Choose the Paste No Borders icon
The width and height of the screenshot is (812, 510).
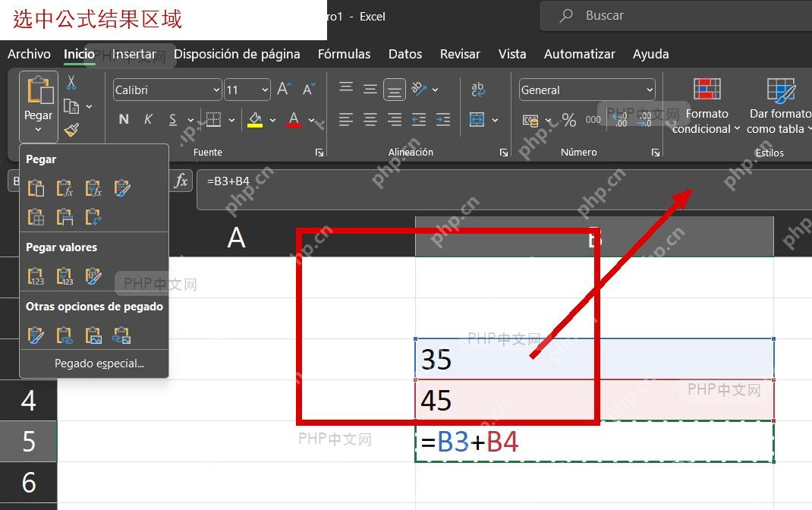coord(36,217)
